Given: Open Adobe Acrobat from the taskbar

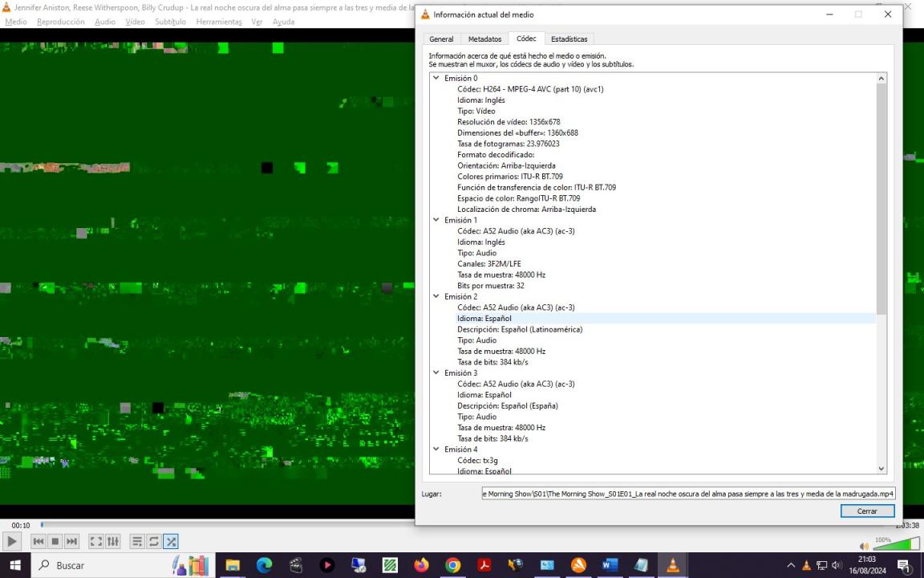Looking at the screenshot, I should pos(484,565).
